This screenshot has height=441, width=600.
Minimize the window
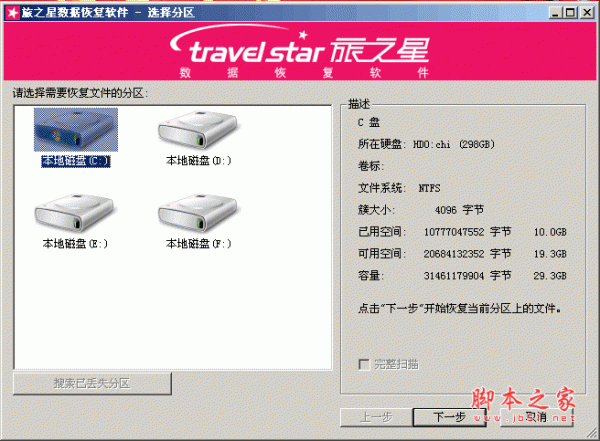556,13
